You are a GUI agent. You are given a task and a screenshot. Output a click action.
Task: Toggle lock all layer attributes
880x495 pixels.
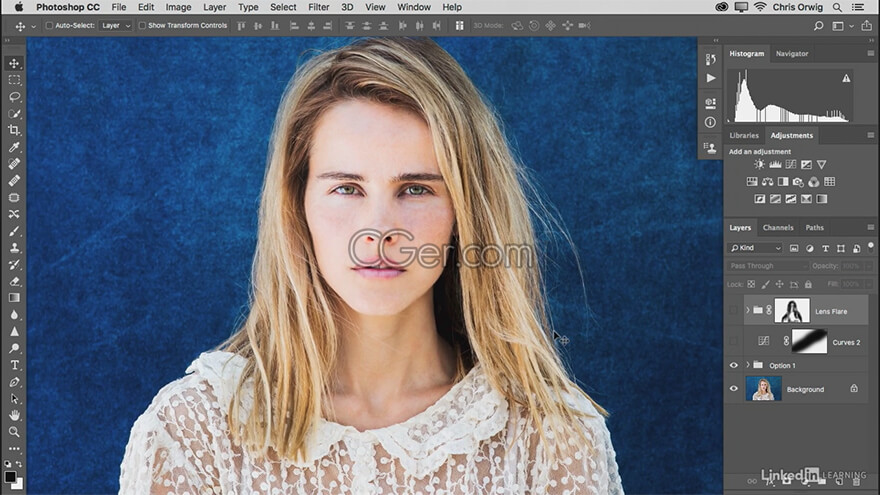pos(808,284)
